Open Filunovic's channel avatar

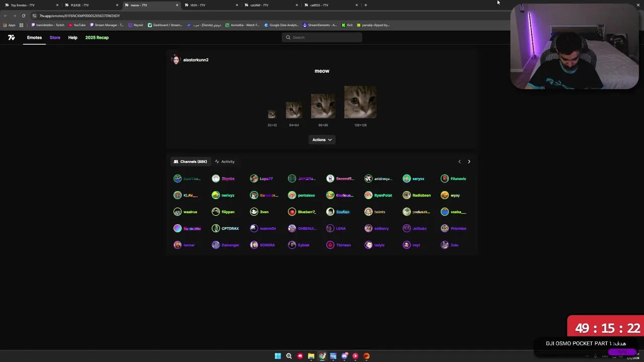445,178
